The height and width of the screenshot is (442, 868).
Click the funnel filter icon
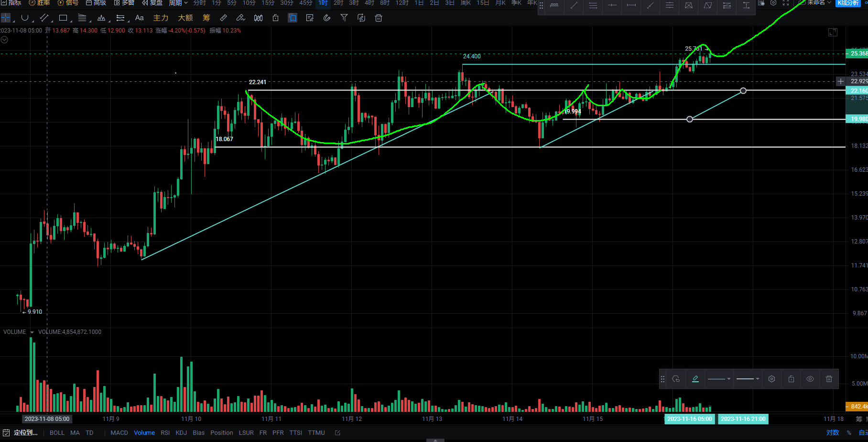tap(344, 18)
